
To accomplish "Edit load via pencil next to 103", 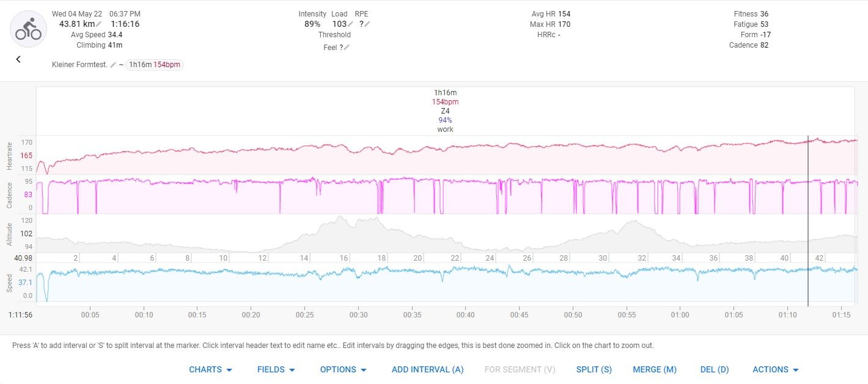I will [351, 24].
